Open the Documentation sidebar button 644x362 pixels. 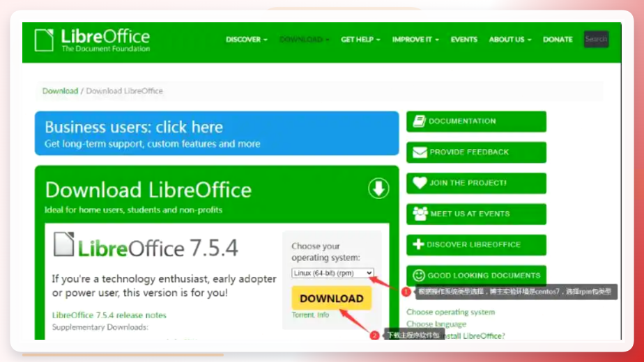[x=477, y=122]
